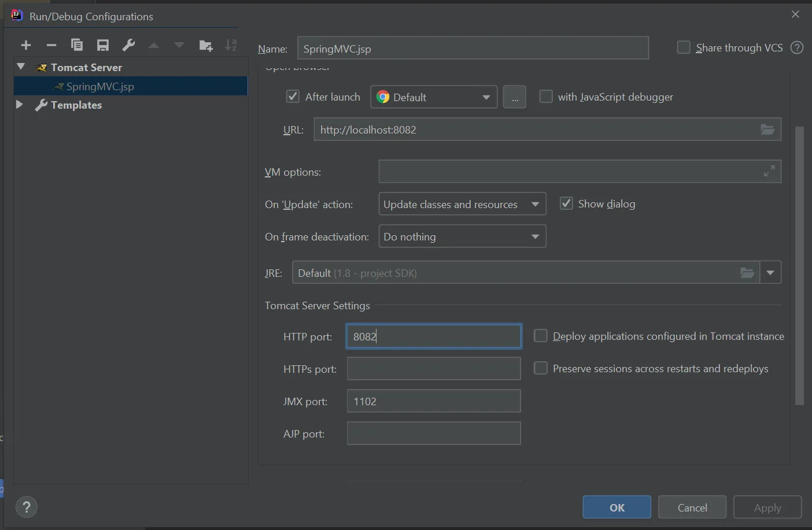Open edit templates wrench icon
Screen dimensions: 812x530
(128, 46)
